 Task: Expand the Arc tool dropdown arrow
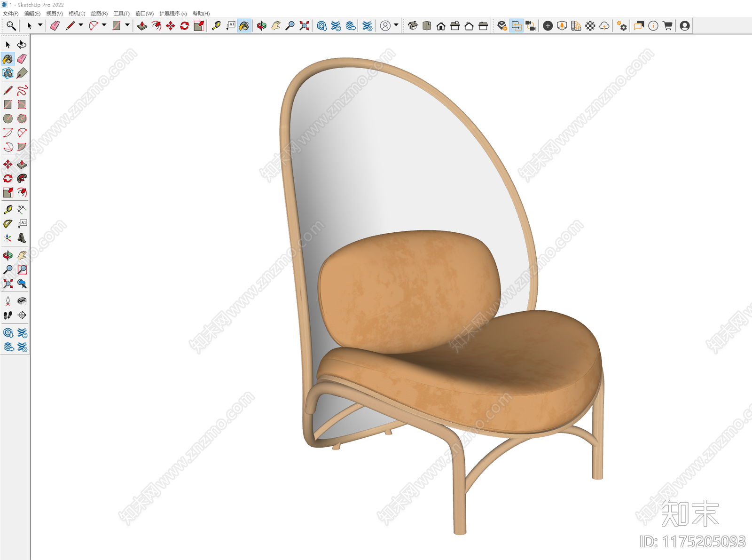click(x=104, y=25)
